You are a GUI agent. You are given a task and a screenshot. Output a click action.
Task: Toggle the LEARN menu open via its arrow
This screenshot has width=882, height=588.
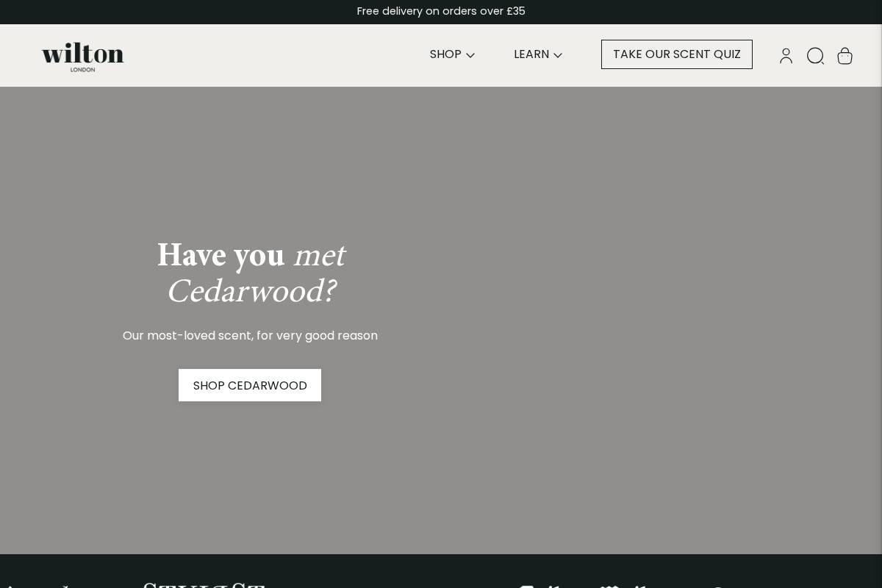click(558, 55)
